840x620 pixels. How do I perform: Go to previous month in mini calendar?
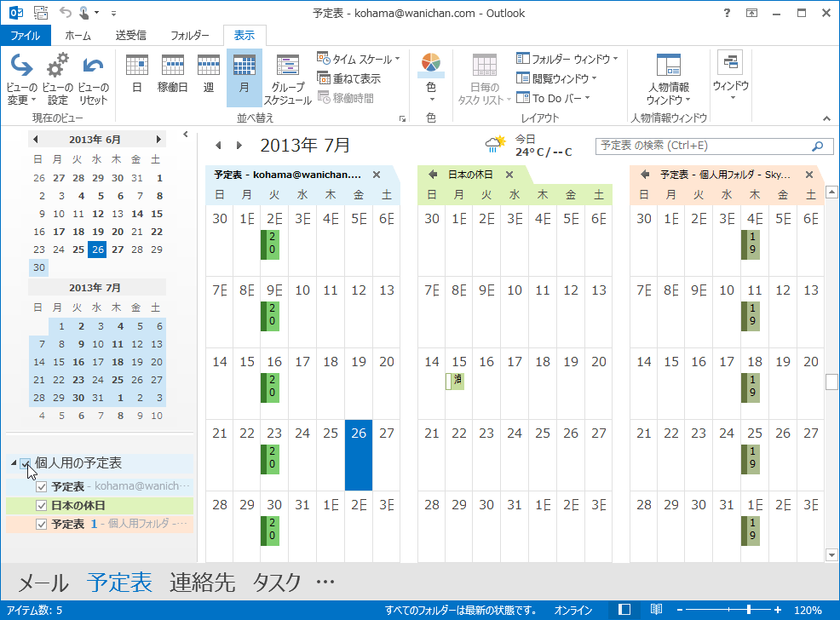click(x=36, y=139)
